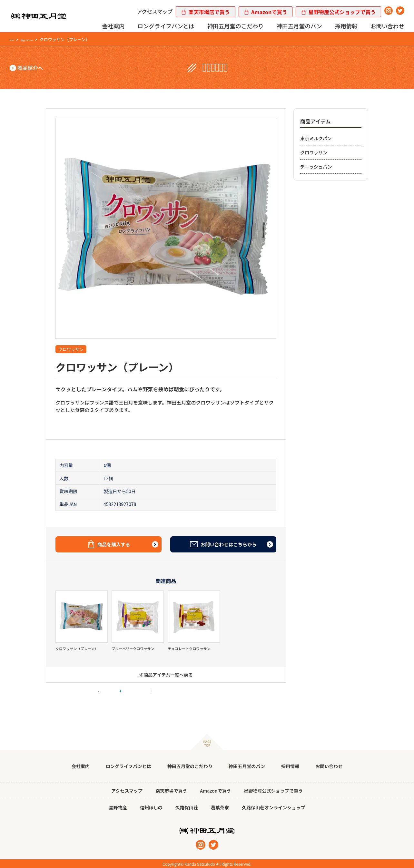Click the 神田五月堂 logo at top left
This screenshot has width=414, height=868.
pos(39,16)
